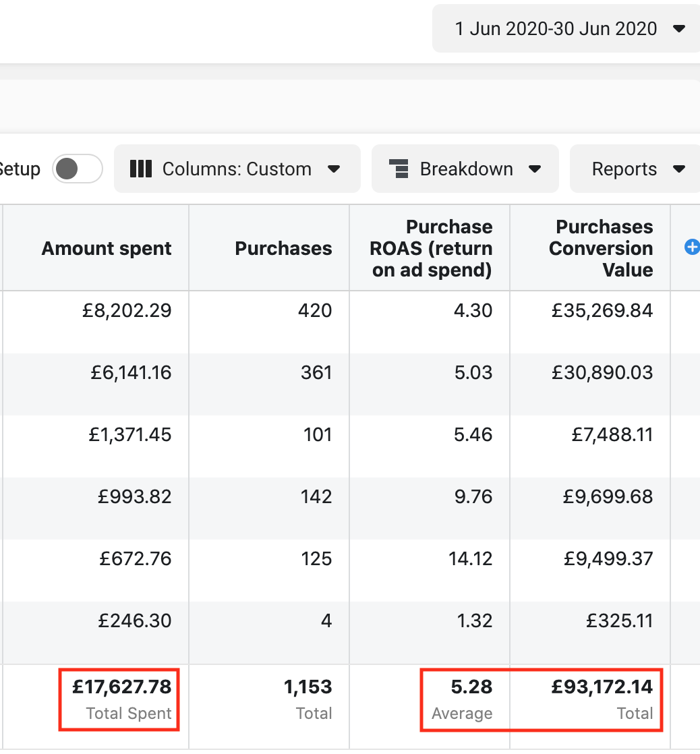Toggle the Setup switch
The width and height of the screenshot is (700, 754).
pyautogui.click(x=77, y=169)
